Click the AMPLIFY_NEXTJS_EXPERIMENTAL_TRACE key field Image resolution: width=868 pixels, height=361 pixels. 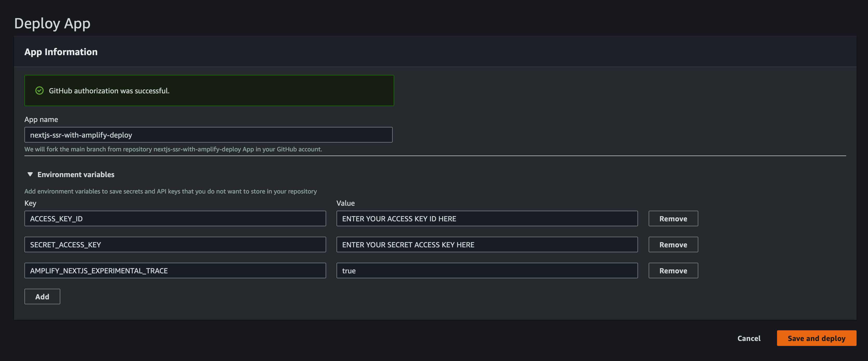(175, 271)
